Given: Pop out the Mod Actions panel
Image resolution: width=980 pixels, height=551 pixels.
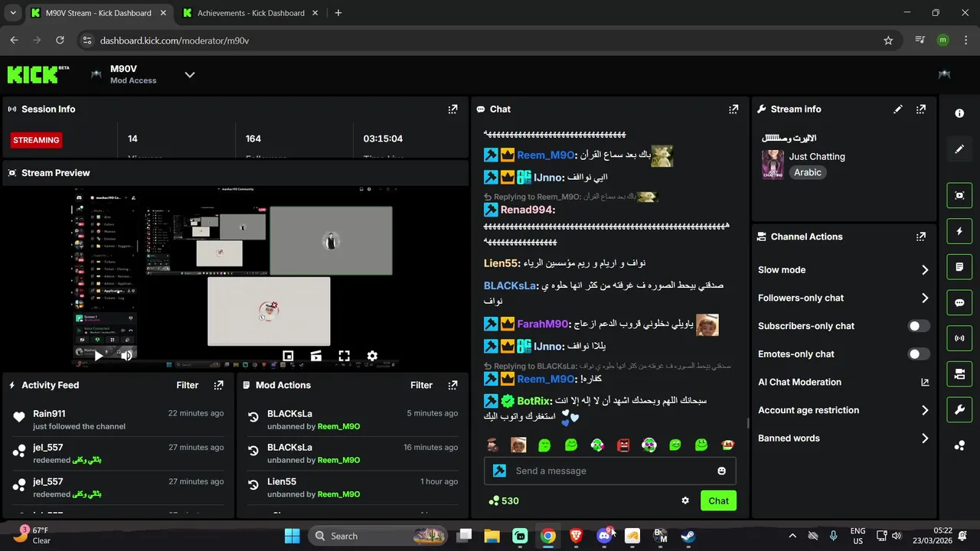Looking at the screenshot, I should coord(452,385).
